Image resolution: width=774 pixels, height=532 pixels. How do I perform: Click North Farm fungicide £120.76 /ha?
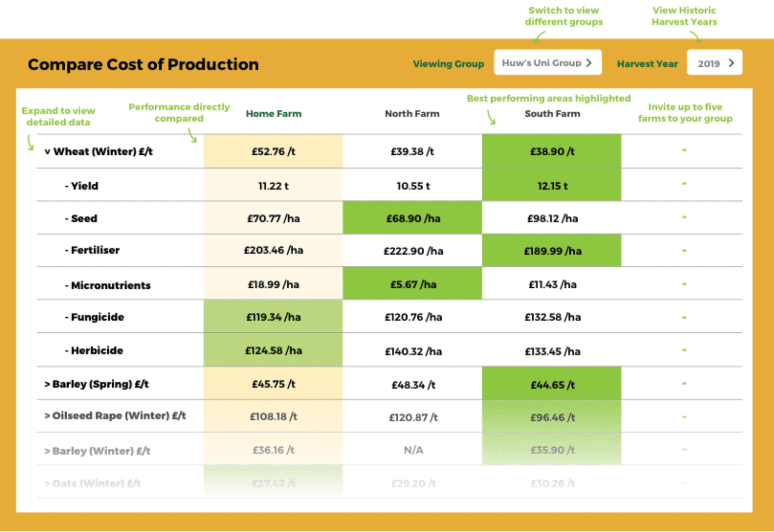tap(412, 317)
